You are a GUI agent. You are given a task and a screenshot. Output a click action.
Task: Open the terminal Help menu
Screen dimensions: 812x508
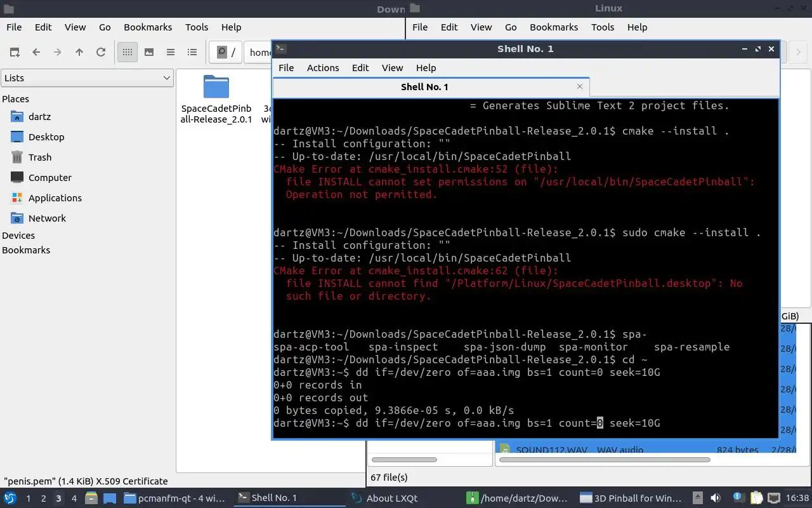(x=426, y=68)
